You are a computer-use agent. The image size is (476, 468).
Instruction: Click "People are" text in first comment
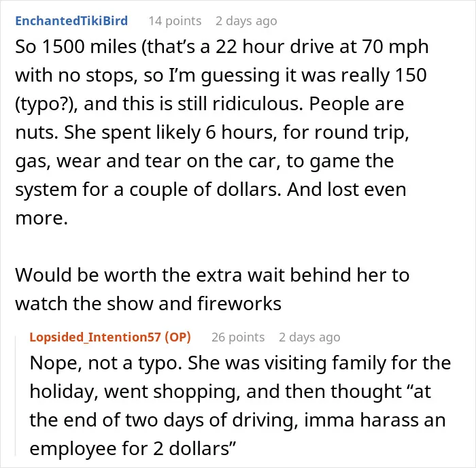tap(356, 105)
